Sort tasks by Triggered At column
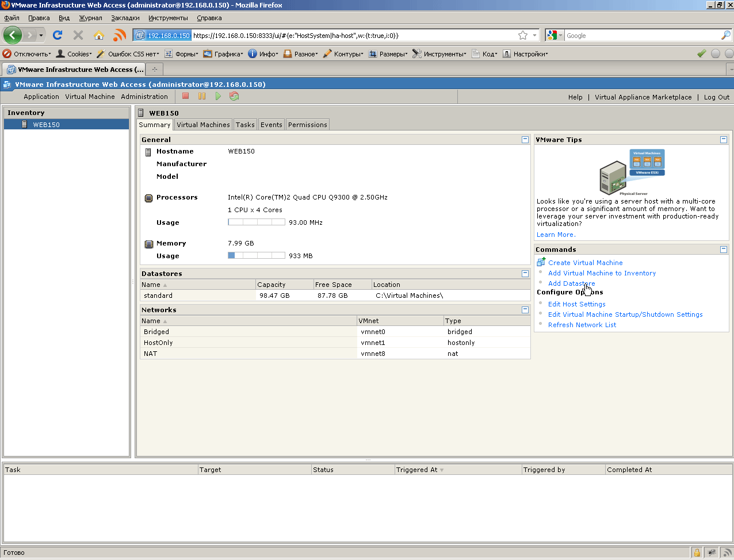The image size is (734, 560). [x=457, y=470]
